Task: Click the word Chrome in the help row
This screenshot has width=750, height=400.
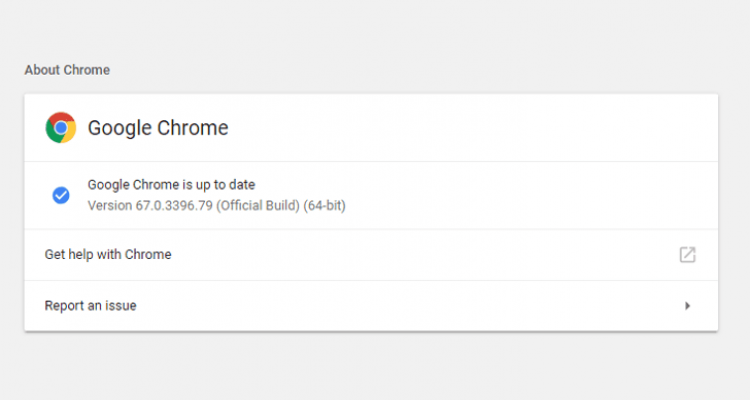Action: click(x=148, y=255)
